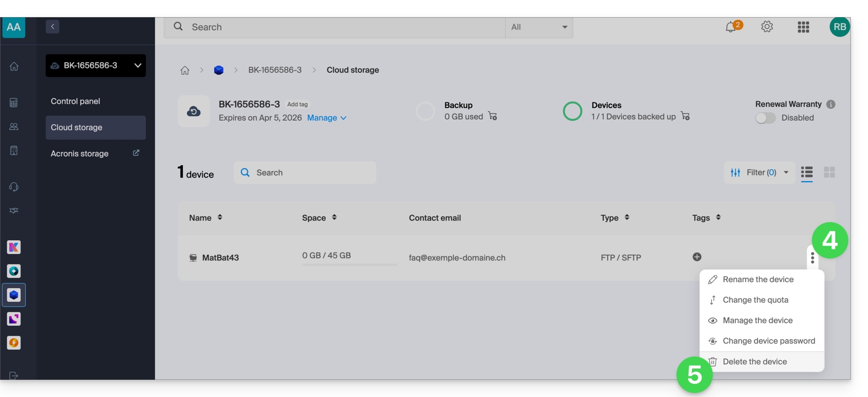Viewport: 868px width, 397px height.
Task: Open the Filter dropdown
Action: tap(760, 173)
